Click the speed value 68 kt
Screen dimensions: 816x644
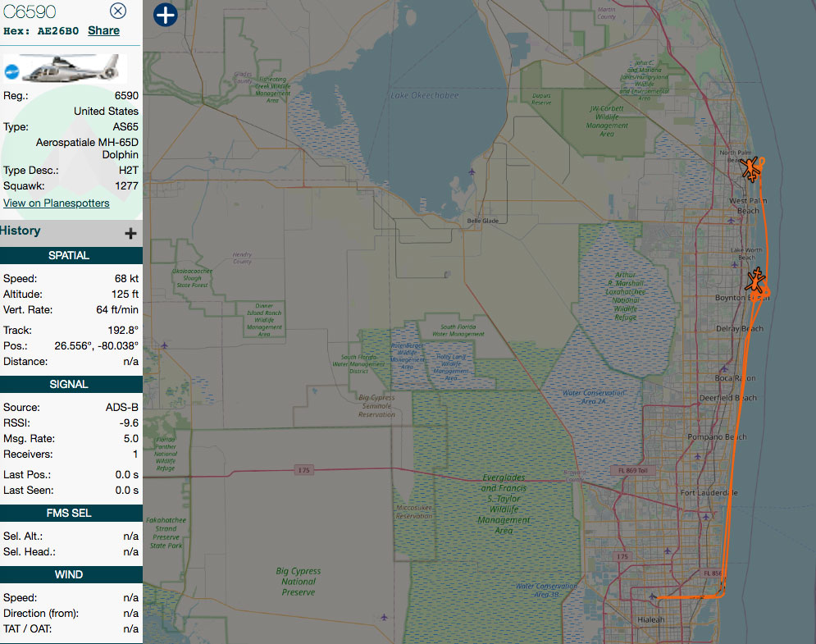pyautogui.click(x=126, y=279)
